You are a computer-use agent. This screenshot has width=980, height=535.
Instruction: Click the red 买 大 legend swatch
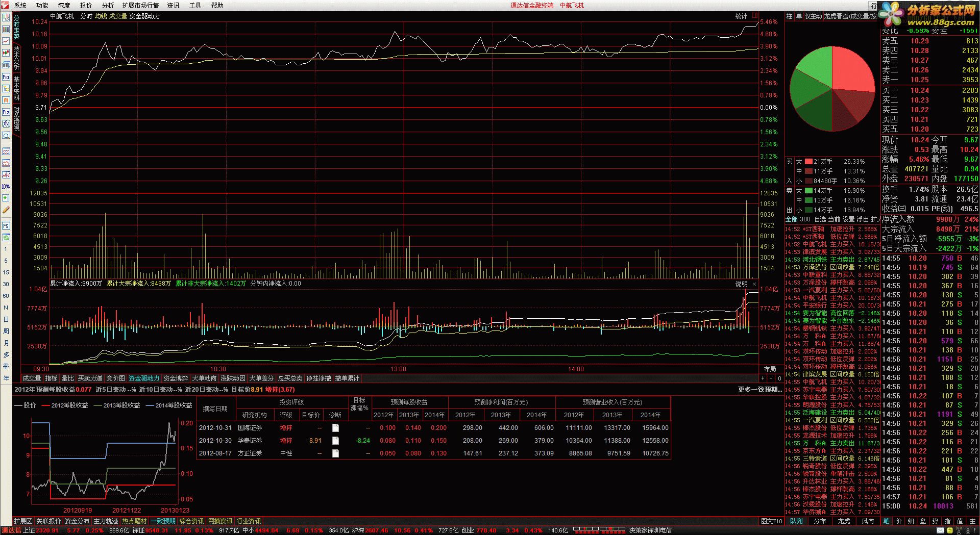click(809, 162)
